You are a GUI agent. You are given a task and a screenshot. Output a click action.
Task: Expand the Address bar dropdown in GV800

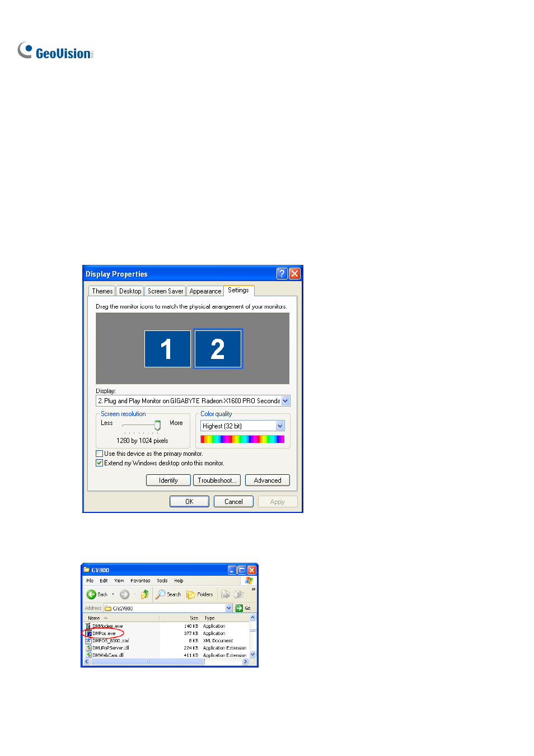click(x=229, y=608)
